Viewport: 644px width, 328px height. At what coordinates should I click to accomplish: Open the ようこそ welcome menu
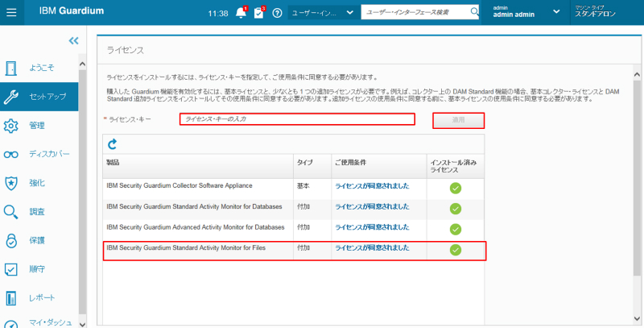tap(39, 69)
